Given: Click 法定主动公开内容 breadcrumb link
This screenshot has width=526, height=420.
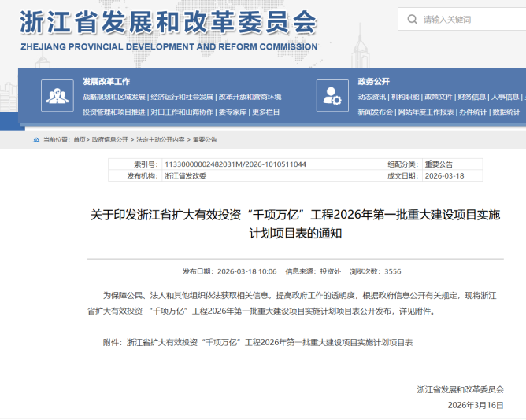Looking at the screenshot, I should coord(161,139).
